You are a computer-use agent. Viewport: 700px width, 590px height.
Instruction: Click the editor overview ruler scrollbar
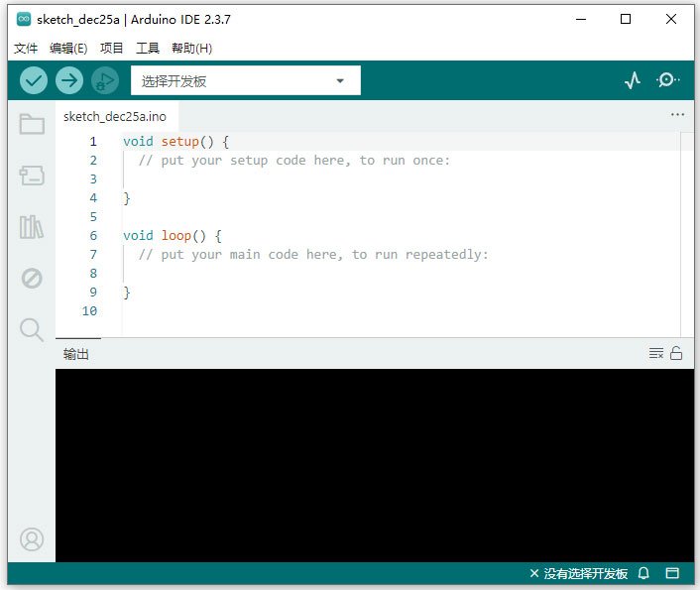(x=687, y=234)
